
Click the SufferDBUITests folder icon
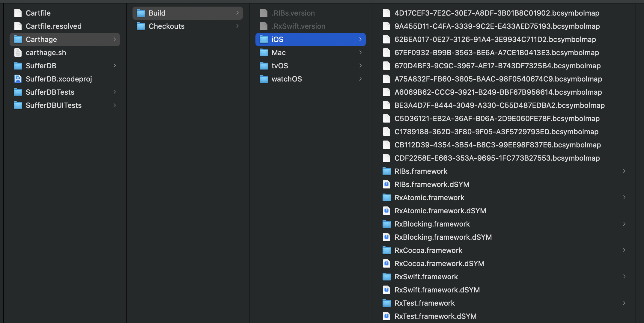[x=18, y=105]
